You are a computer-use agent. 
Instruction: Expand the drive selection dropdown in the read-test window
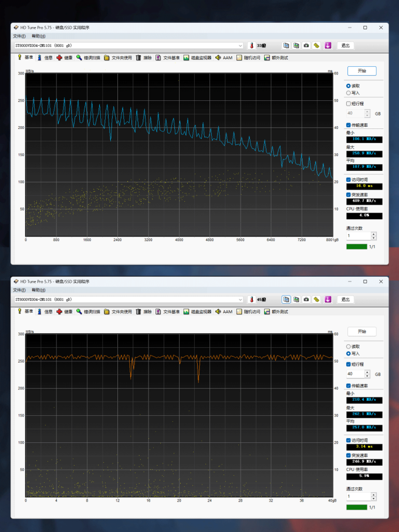[x=240, y=46]
